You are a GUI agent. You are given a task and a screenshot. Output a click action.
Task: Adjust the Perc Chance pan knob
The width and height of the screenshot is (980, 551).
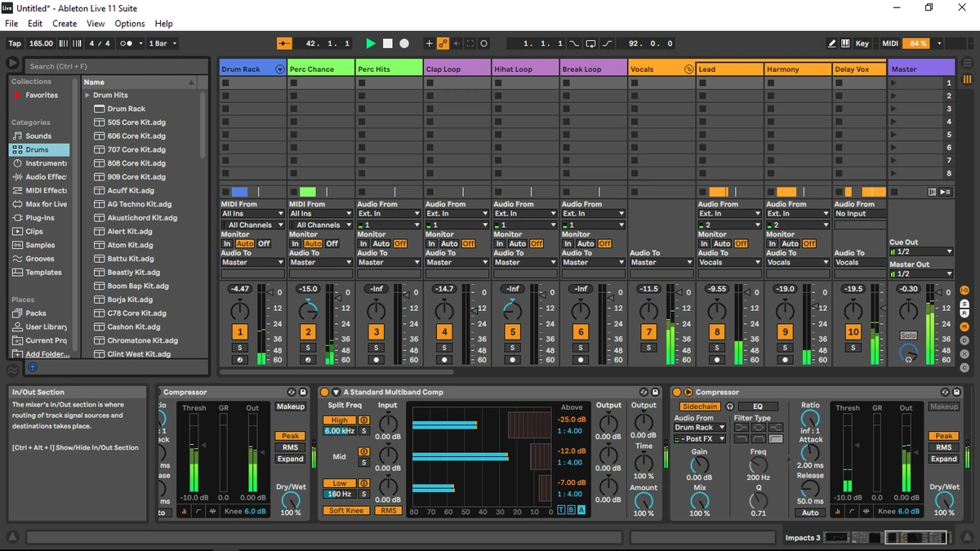(308, 309)
